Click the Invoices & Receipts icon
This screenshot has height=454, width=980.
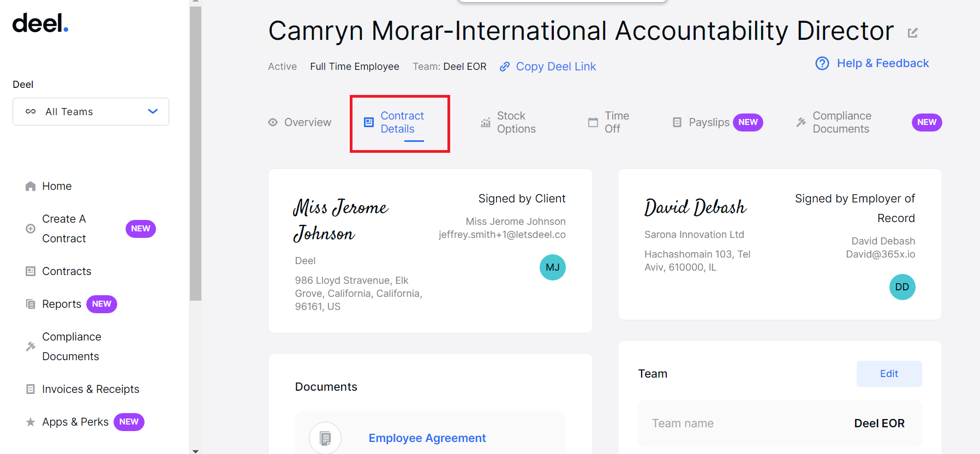pos(31,389)
